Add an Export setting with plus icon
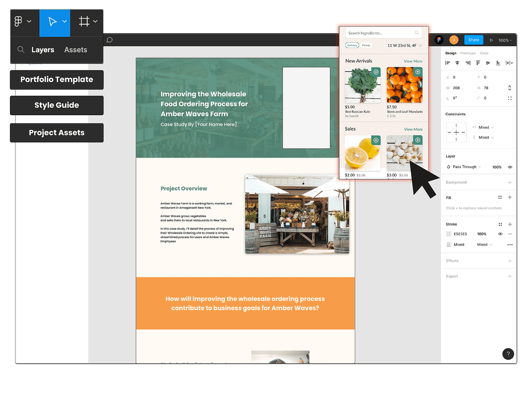Screen dimensions: 532x399 tap(510, 276)
